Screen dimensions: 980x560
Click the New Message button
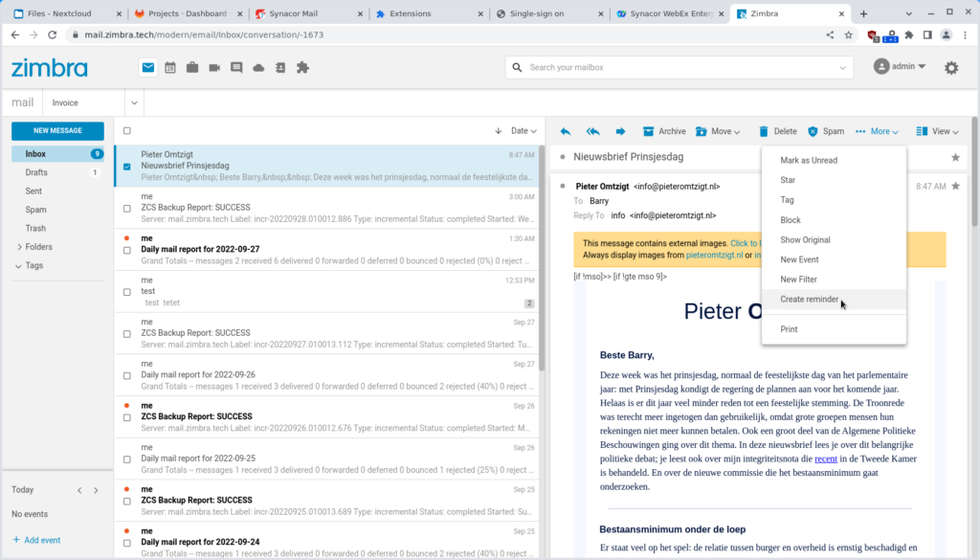coord(56,131)
